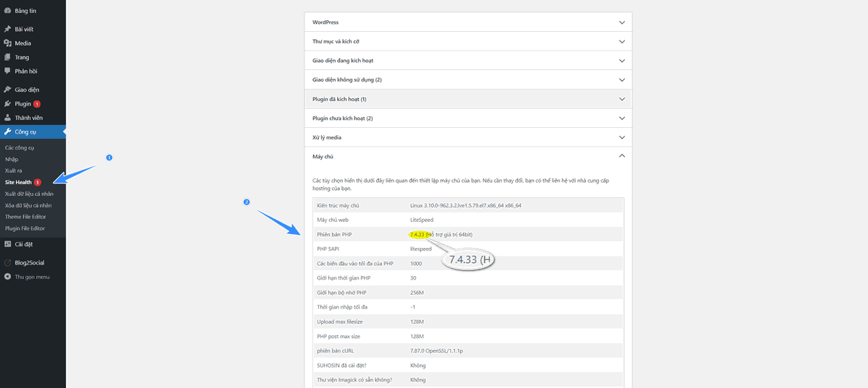Click the Phản hồi comments icon
Image resolution: width=868 pixels, height=388 pixels.
click(7, 71)
